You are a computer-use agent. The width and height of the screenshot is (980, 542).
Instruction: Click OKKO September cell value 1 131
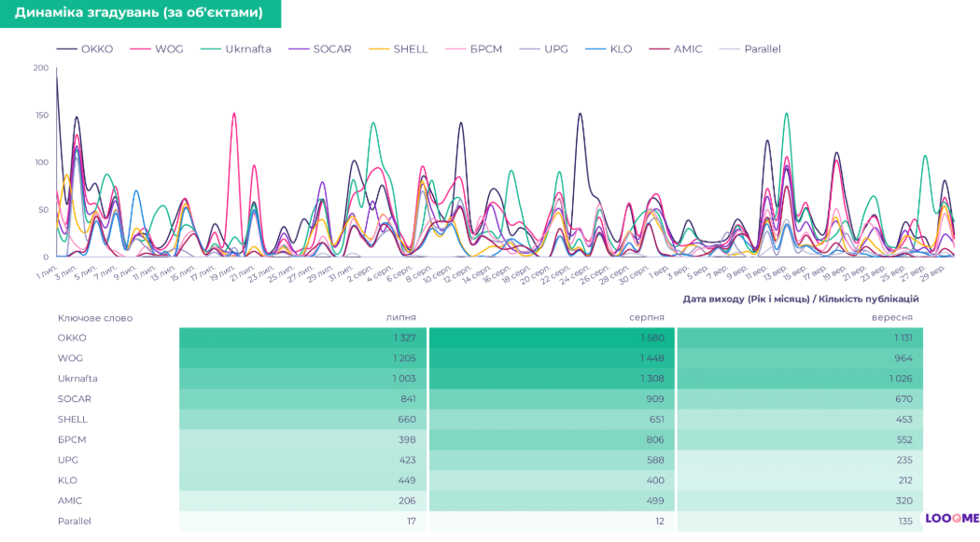(x=902, y=338)
